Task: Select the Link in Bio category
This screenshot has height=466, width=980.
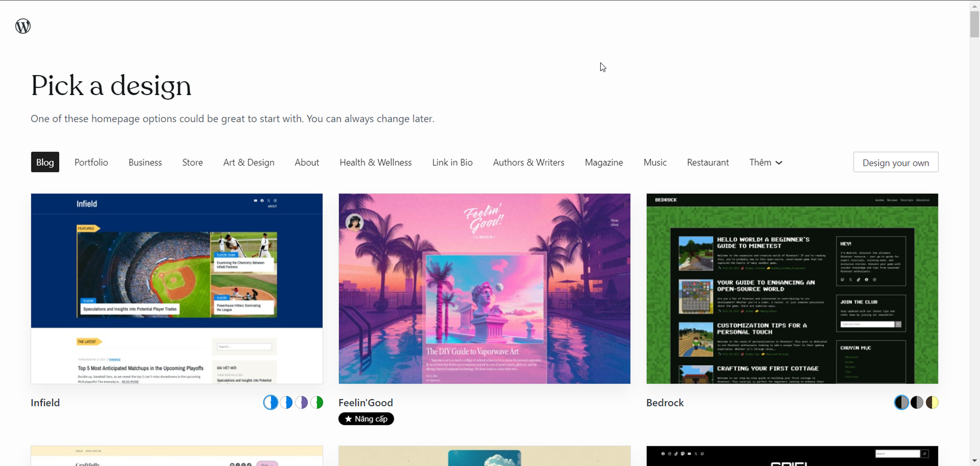Action: point(452,162)
